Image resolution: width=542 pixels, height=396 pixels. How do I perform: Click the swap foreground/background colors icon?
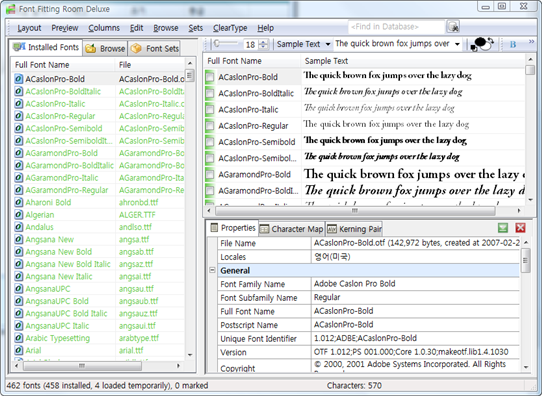[483, 44]
